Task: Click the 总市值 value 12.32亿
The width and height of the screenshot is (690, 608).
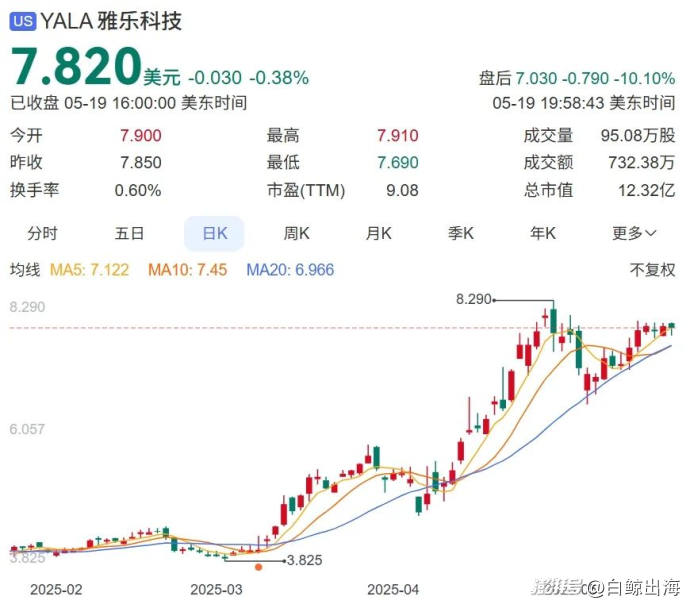Action: [646, 190]
